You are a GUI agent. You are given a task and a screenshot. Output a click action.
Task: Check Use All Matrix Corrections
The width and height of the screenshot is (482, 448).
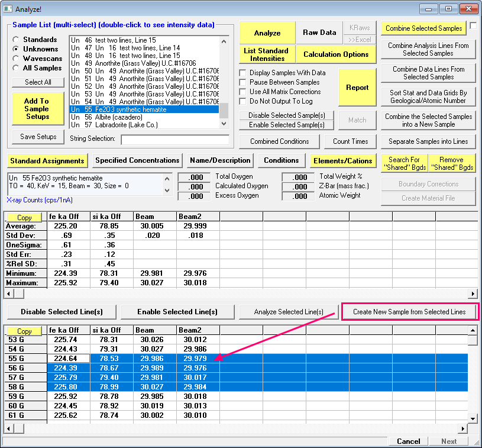[243, 92]
